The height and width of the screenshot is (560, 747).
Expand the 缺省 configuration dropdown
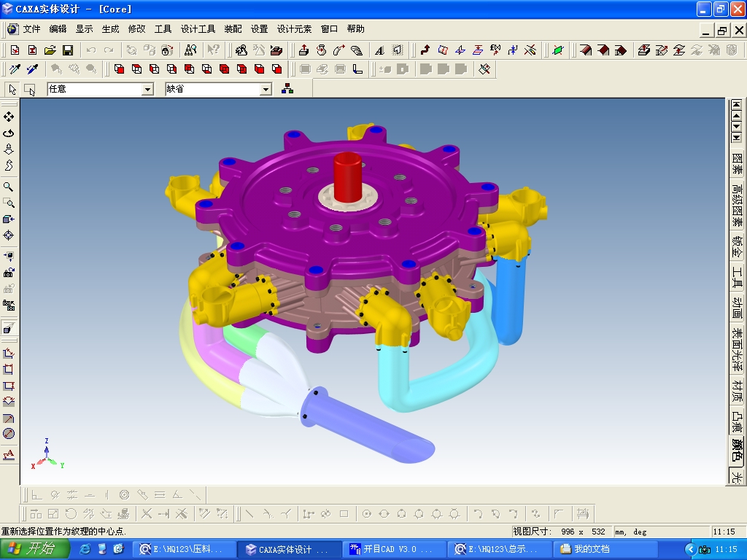(x=266, y=89)
